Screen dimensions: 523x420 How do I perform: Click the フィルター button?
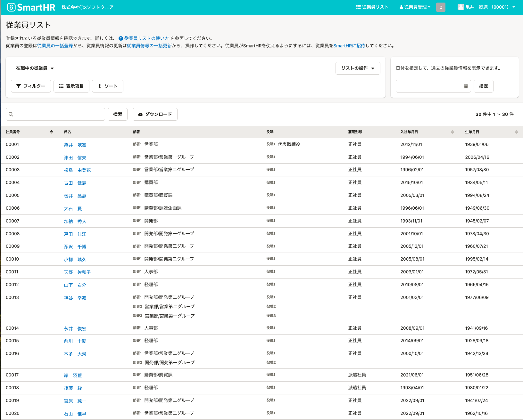point(31,86)
